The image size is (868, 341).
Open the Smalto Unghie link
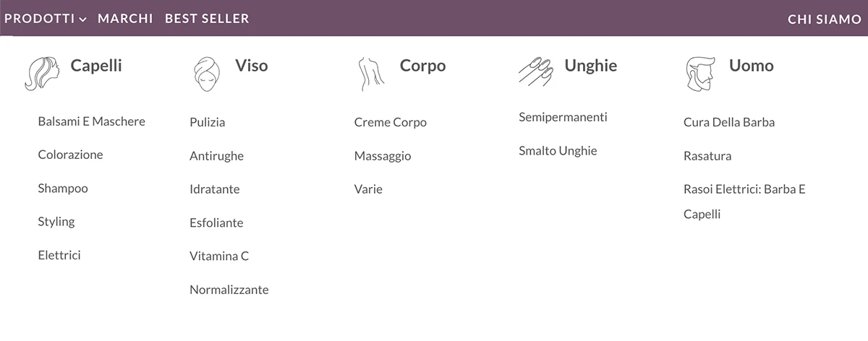pyautogui.click(x=558, y=151)
